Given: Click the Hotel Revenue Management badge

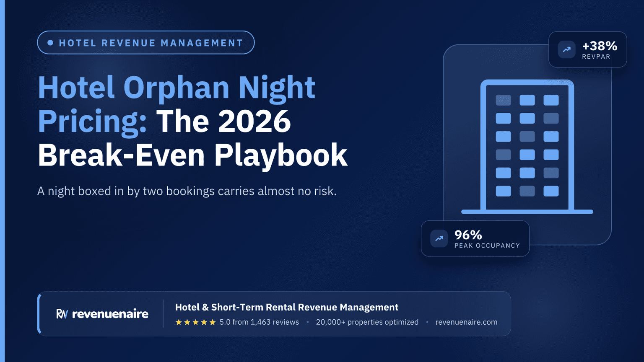Looking at the screenshot, I should (146, 43).
